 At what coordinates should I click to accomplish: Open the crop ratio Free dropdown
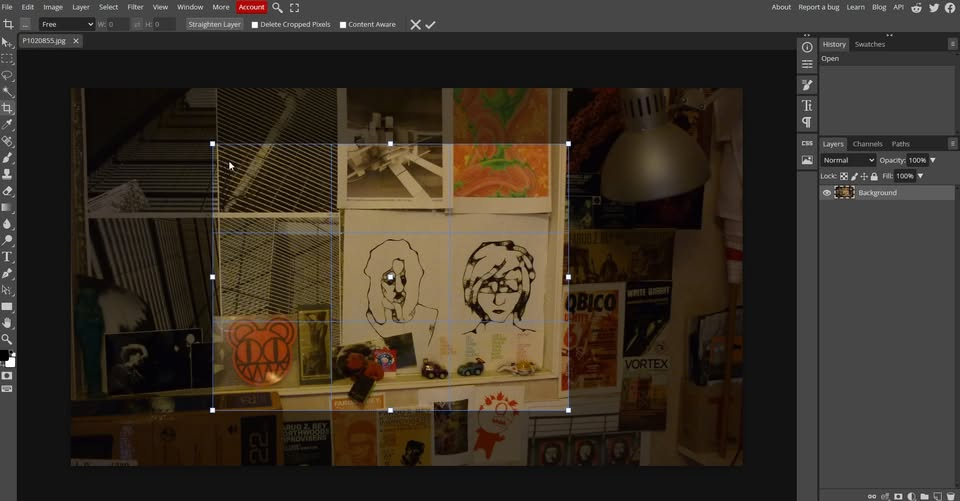67,24
